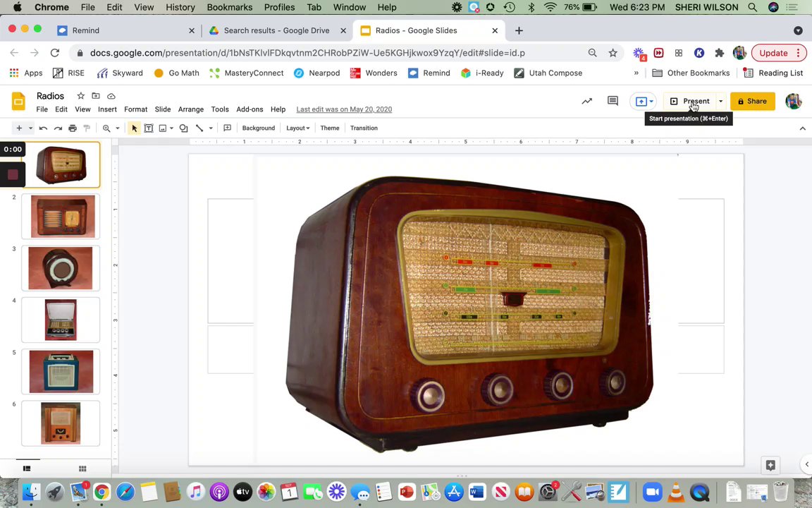This screenshot has height=508, width=812.
Task: Click the Spotlight search icon in menu bar
Action: click(753, 7)
